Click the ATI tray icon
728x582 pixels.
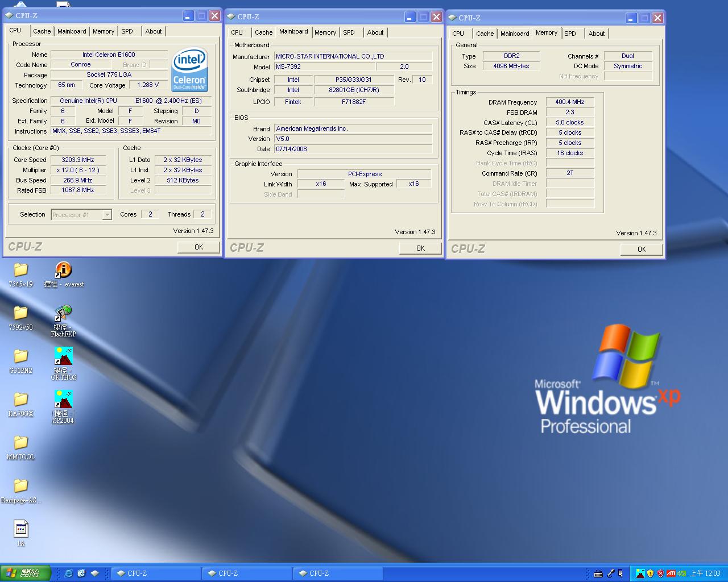pos(671,573)
